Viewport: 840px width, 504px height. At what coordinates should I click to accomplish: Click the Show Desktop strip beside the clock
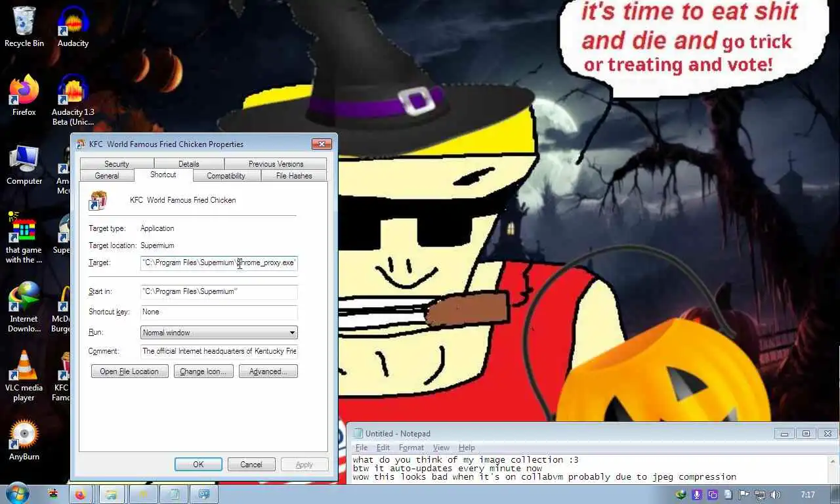pyautogui.click(x=835, y=494)
